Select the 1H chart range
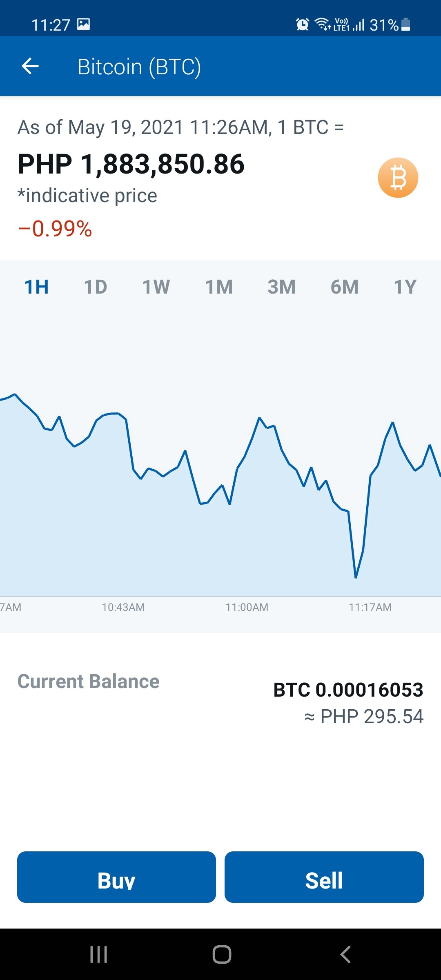The image size is (441, 980). click(37, 287)
